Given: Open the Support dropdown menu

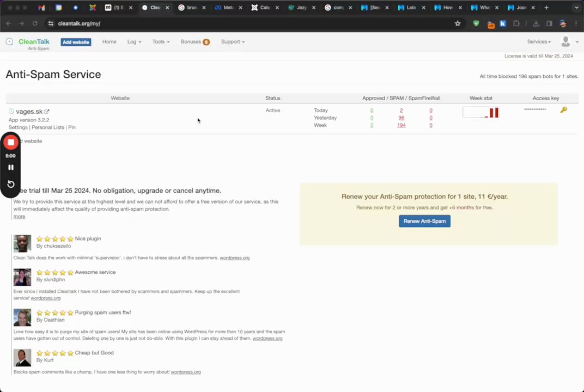Looking at the screenshot, I should 233,42.
